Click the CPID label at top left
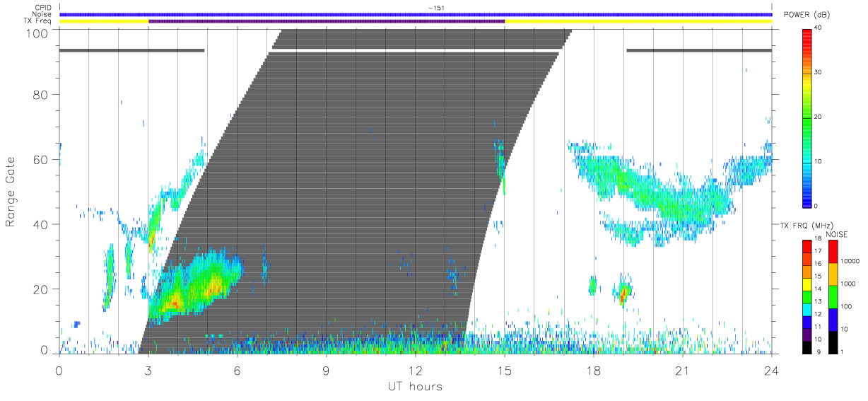The height and width of the screenshot is (401, 868). (42, 8)
